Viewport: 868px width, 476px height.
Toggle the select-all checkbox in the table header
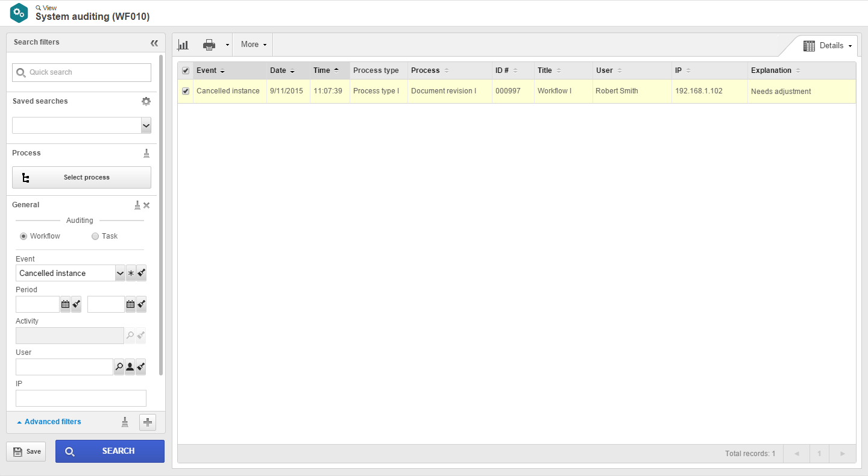(186, 70)
